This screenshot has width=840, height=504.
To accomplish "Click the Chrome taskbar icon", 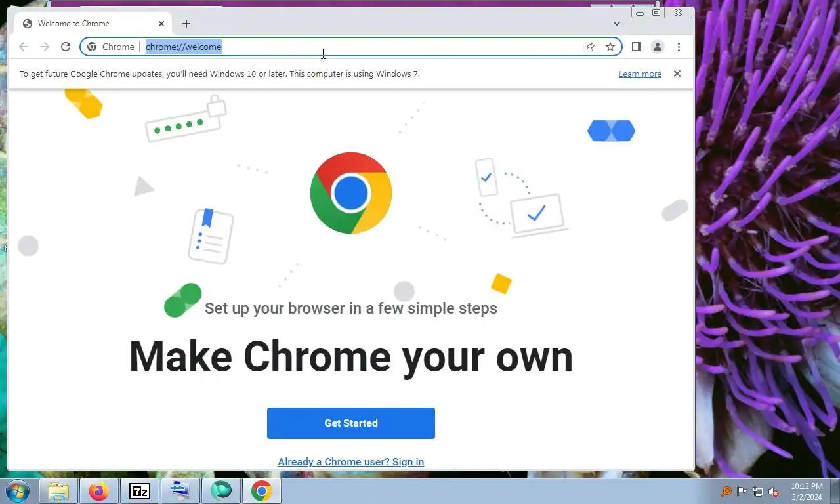I will coord(262,491).
